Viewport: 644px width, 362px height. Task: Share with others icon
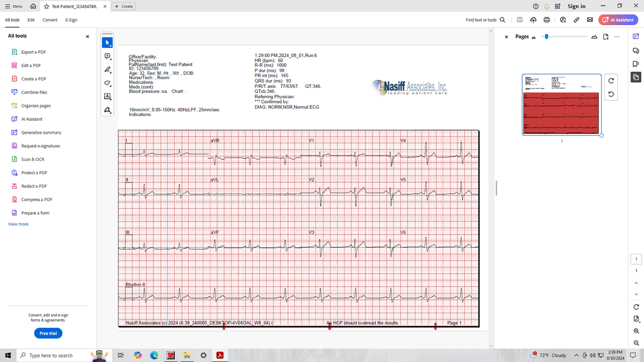(563, 20)
